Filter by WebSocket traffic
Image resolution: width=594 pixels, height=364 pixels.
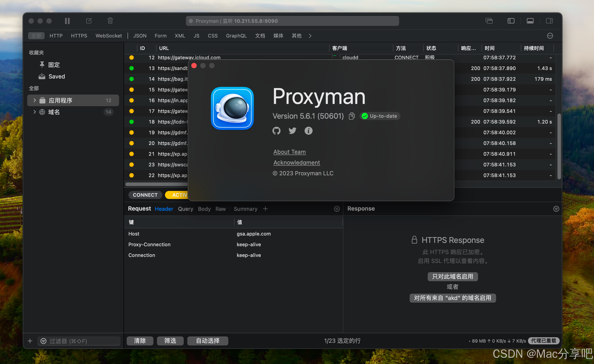click(x=109, y=36)
